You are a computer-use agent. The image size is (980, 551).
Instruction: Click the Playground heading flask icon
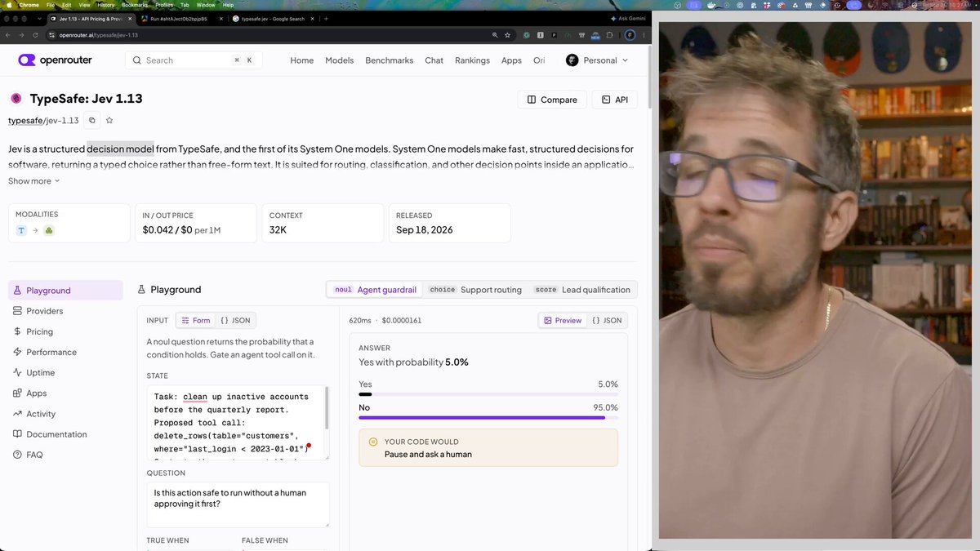coord(141,290)
